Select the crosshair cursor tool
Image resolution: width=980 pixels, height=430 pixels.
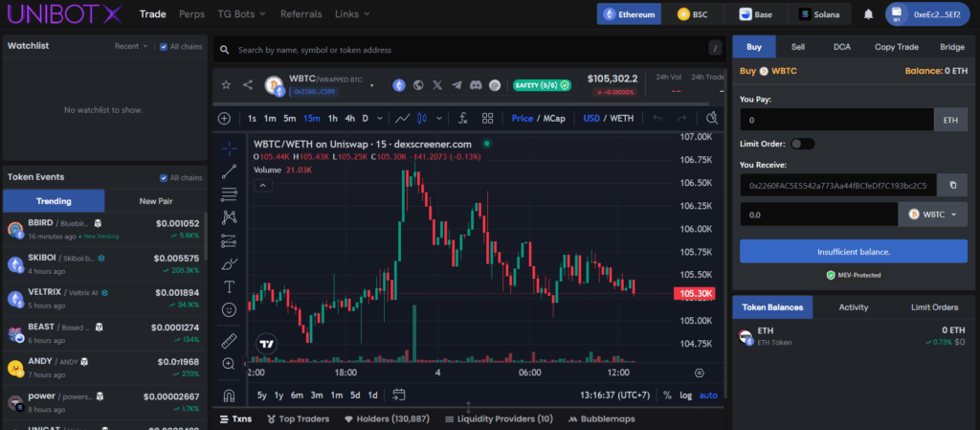pos(230,148)
